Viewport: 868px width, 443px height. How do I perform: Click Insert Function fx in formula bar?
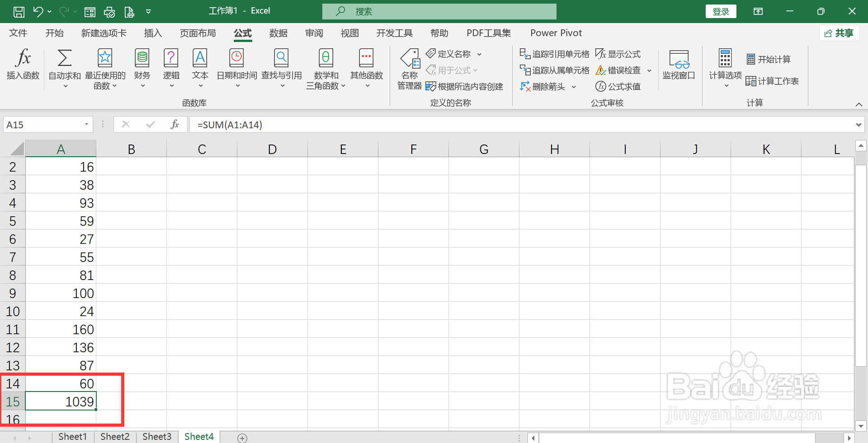[175, 125]
